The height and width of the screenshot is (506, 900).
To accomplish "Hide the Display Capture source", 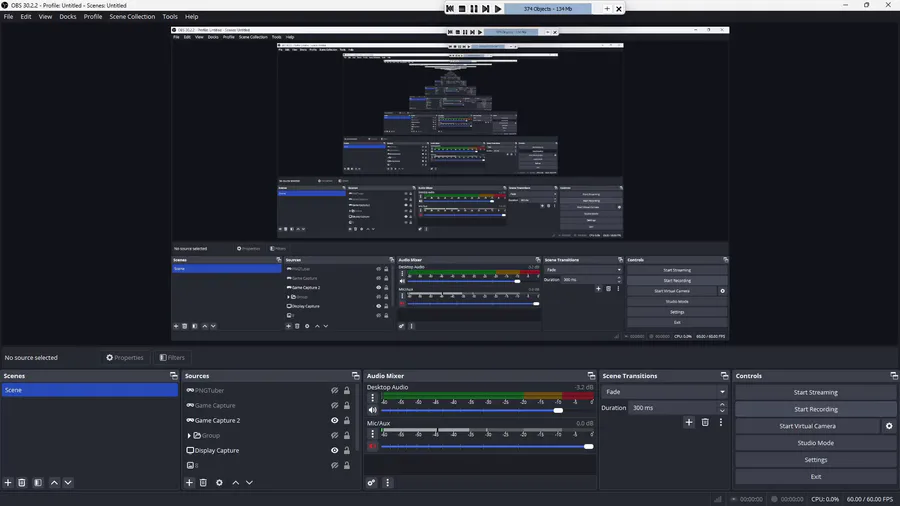I will coord(335,450).
